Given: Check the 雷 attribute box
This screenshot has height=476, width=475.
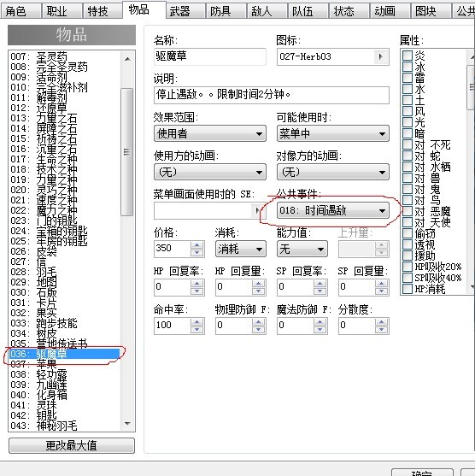Looking at the screenshot, I should pyautogui.click(x=408, y=78).
